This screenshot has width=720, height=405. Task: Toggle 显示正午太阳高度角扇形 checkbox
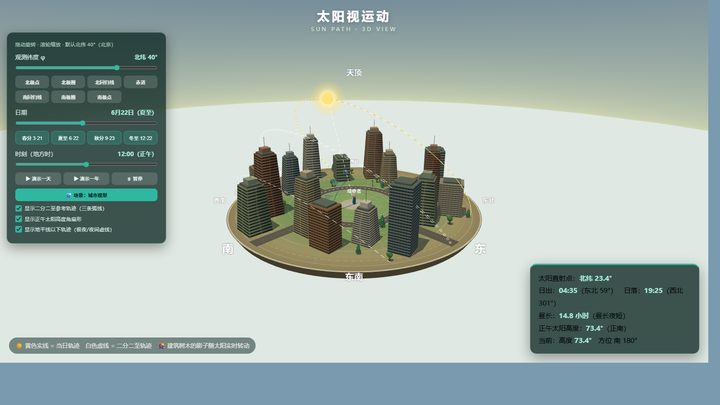click(x=19, y=219)
